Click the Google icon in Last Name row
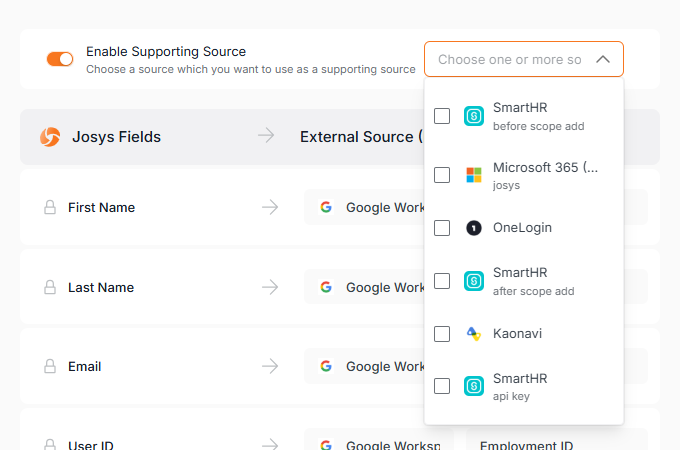The width and height of the screenshot is (680, 450). point(326,287)
